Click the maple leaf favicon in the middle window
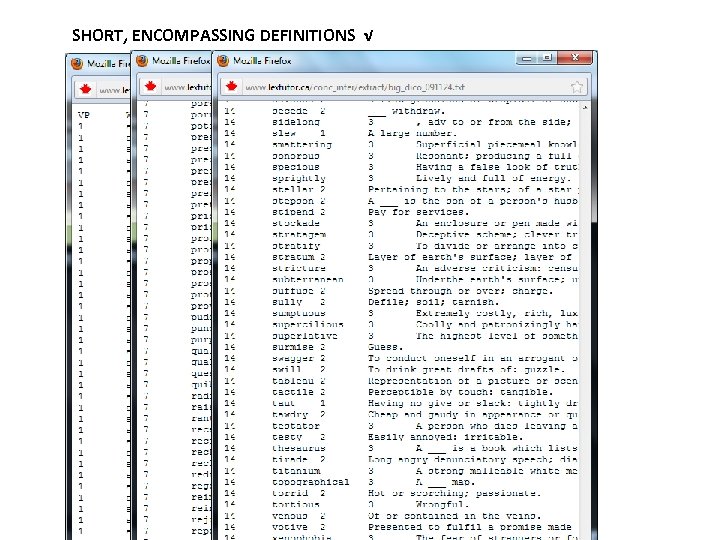Screen dimensions: 720x540 tap(151, 86)
